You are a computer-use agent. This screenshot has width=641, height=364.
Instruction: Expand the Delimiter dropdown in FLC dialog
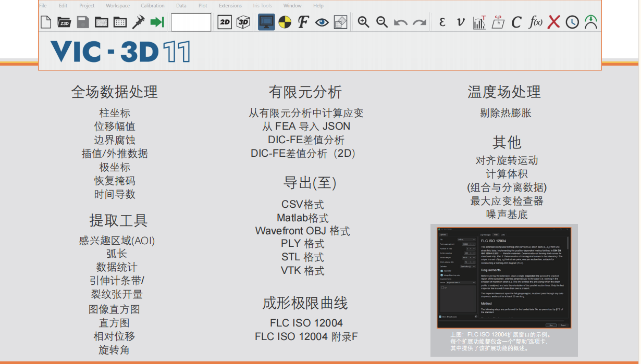[468, 267]
